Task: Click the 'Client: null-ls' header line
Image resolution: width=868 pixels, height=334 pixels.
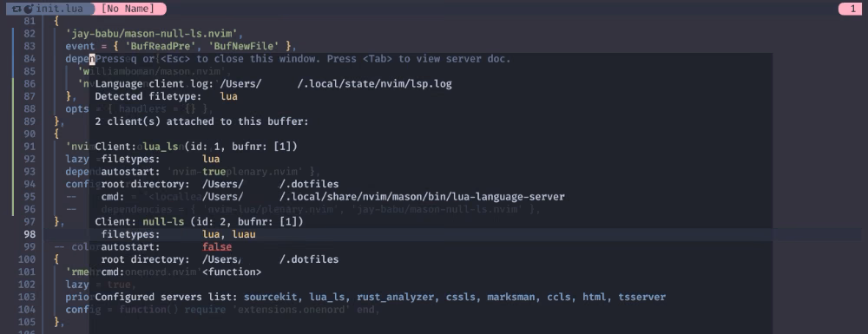Action: 200,222
